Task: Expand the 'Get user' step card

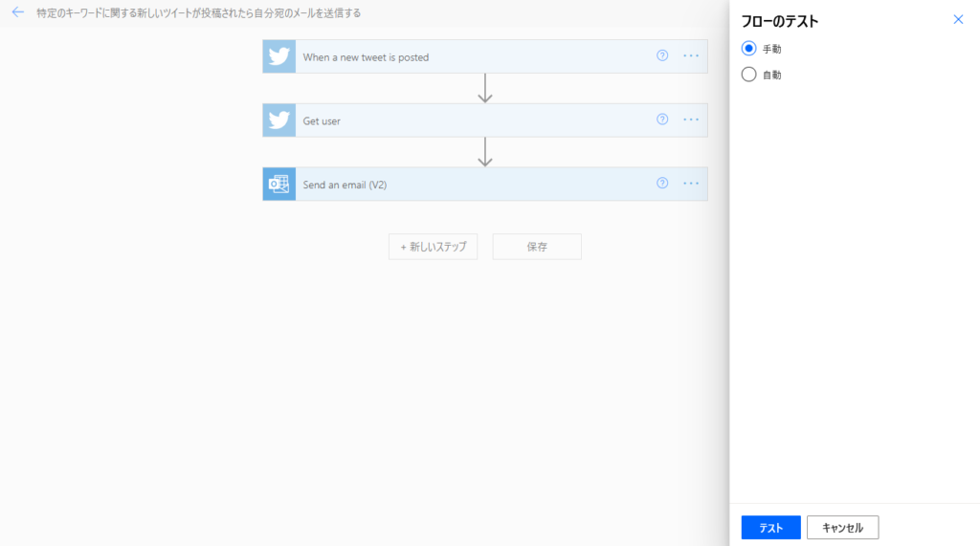Action: click(485, 120)
